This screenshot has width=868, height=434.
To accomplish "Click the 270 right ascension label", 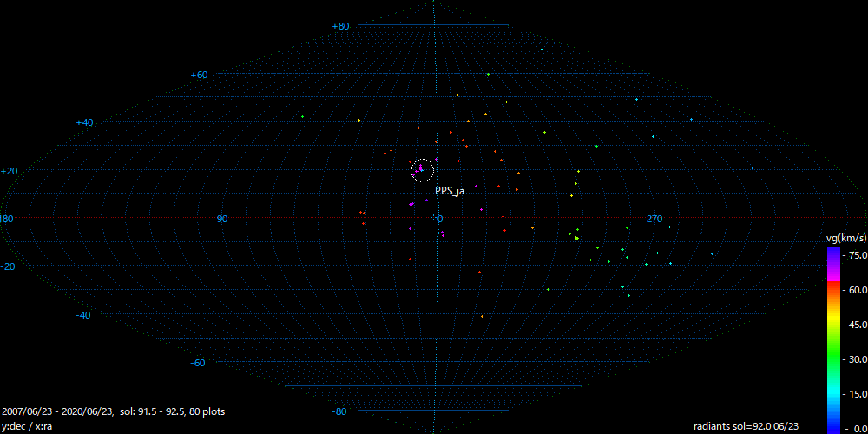I will tap(654, 219).
